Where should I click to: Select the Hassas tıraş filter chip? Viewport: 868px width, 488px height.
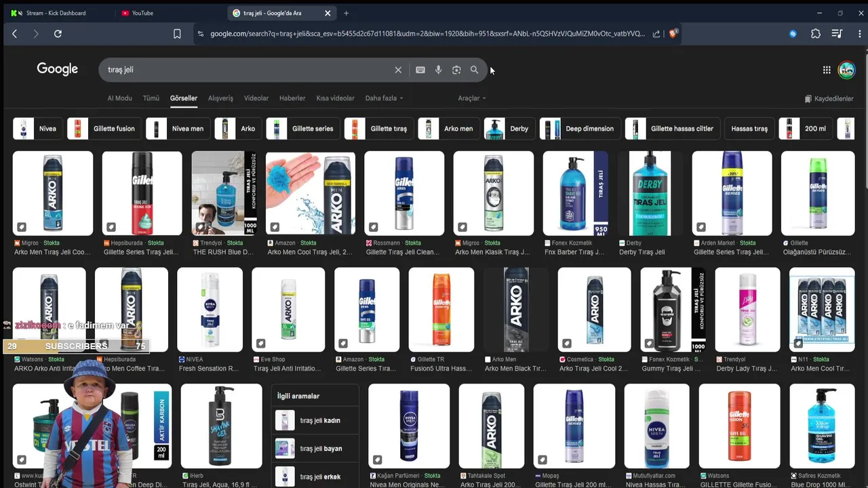749,129
